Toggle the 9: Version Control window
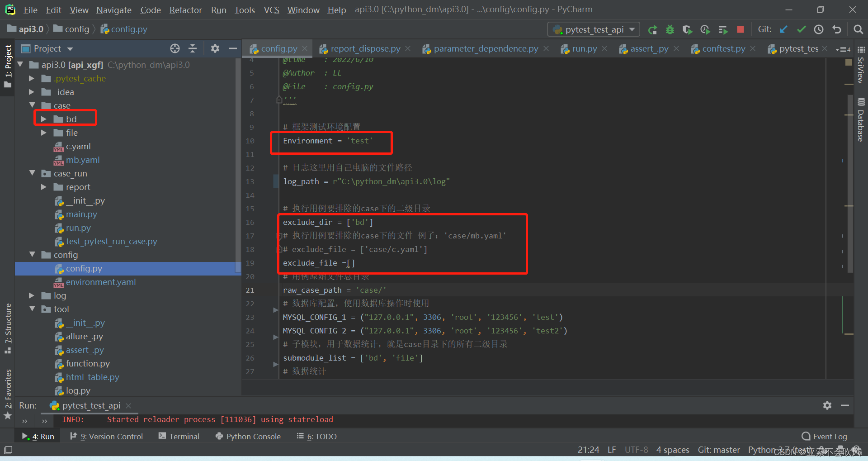Screen dimensions: 868x461 [x=107, y=437]
